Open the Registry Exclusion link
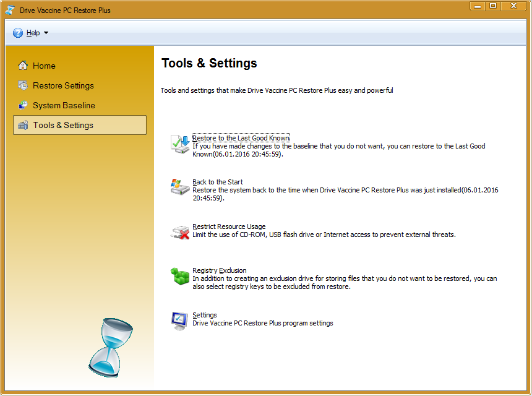 [x=219, y=270]
